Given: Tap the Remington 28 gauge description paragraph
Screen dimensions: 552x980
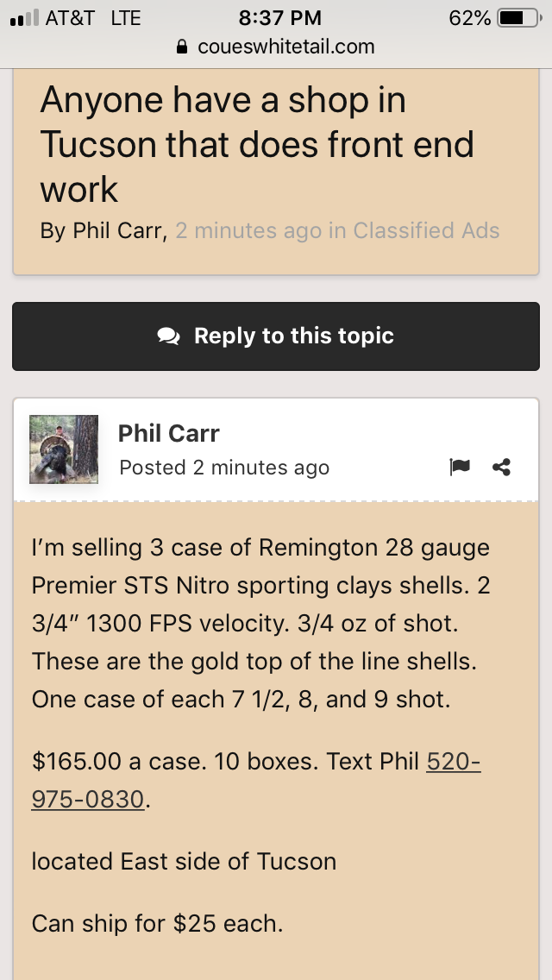Looking at the screenshot, I should pos(260,623).
